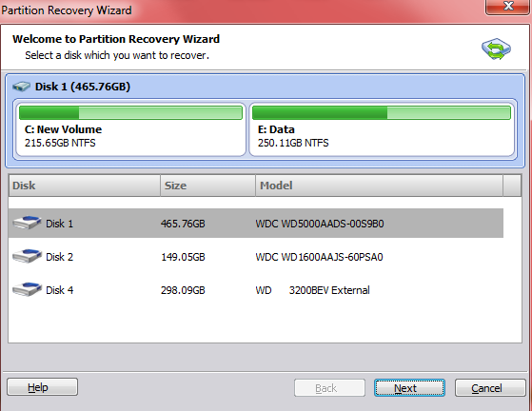Choose the 3200BEV External disk row
This screenshot has width=532, height=411.
[x=256, y=289]
